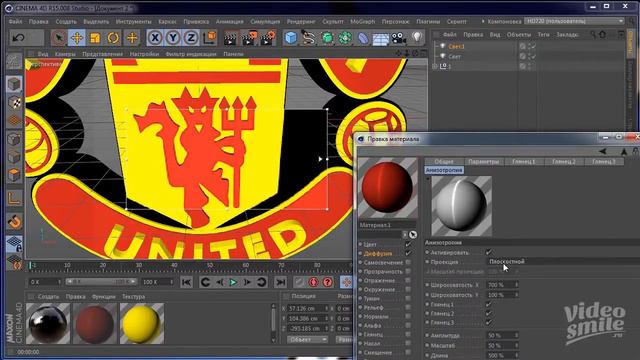Add a floor environment object
The height and width of the screenshot is (360, 640).
click(380, 39)
